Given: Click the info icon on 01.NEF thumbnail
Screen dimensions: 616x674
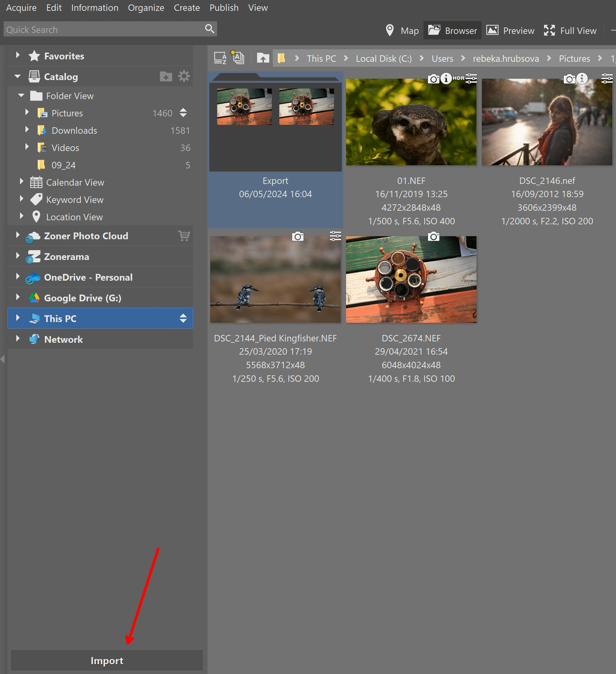Looking at the screenshot, I should 446,79.
